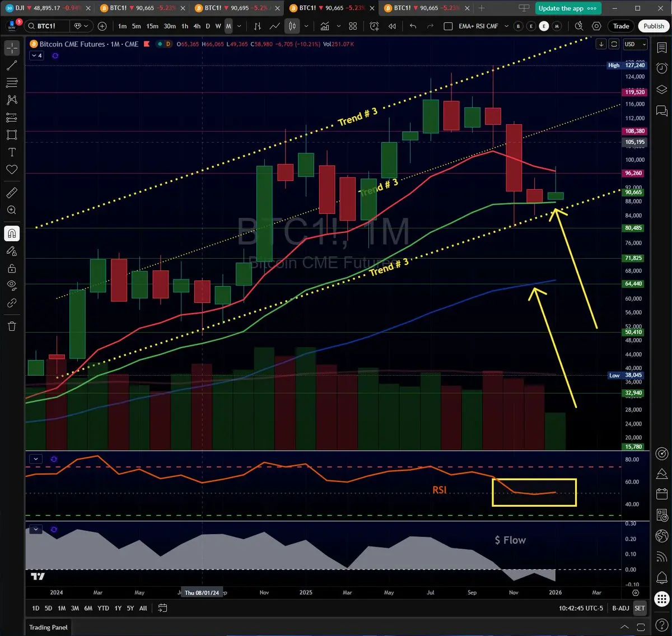Select the M monthly interval
Image resolution: width=672 pixels, height=636 pixels.
click(228, 26)
